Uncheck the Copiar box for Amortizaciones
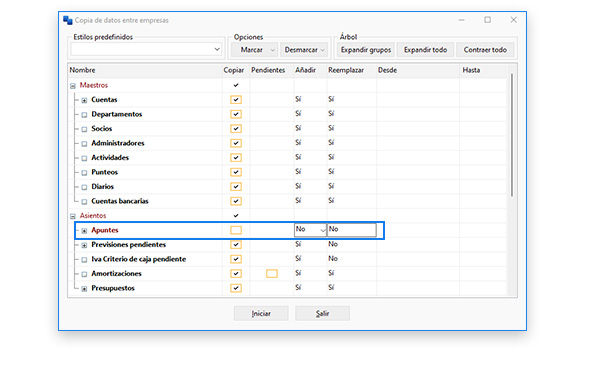The image size is (600, 366). (236, 274)
